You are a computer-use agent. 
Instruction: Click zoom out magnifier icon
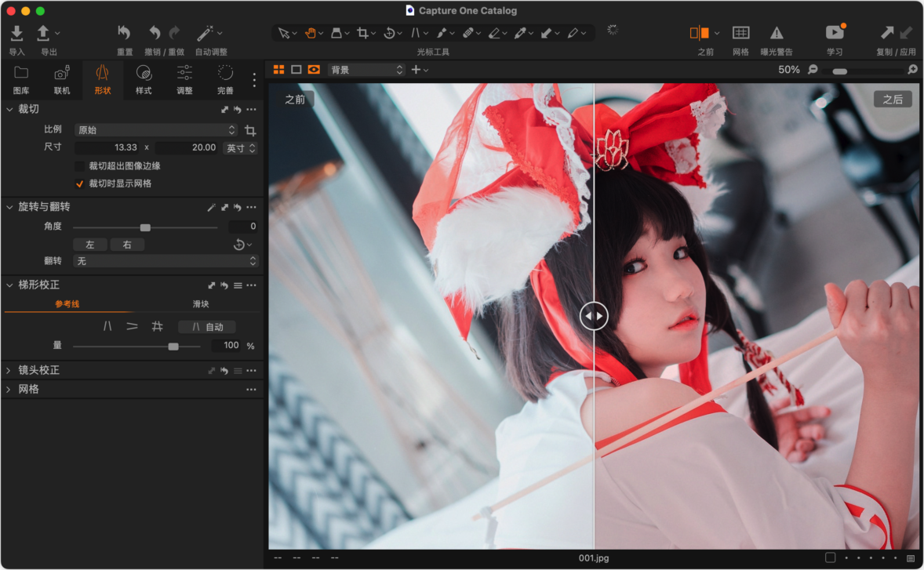point(813,70)
